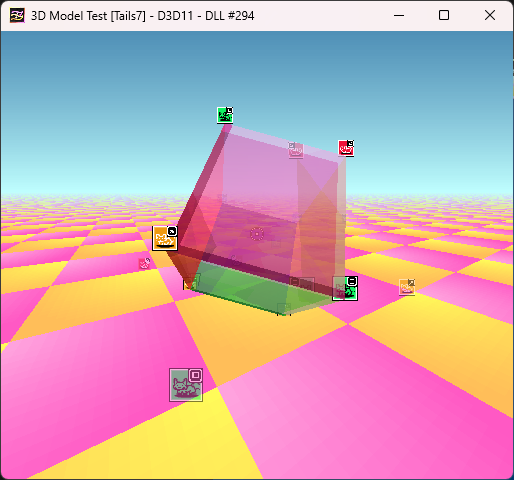Screen dimensions: 514x480
Task: Close the 3D Model Test window
Action: pos(490,15)
